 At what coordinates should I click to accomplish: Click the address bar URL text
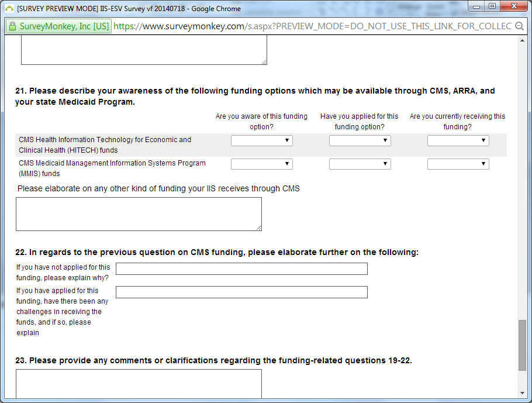[312, 26]
